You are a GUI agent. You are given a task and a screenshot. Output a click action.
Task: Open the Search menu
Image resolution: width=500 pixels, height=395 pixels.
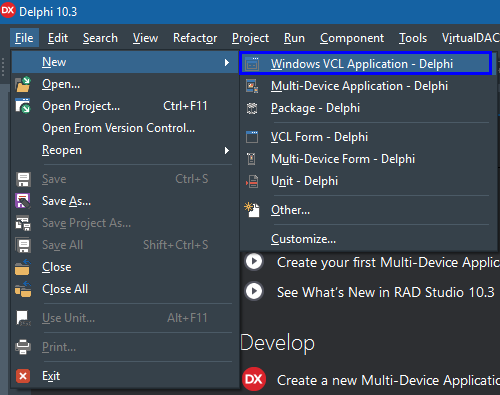tap(100, 38)
